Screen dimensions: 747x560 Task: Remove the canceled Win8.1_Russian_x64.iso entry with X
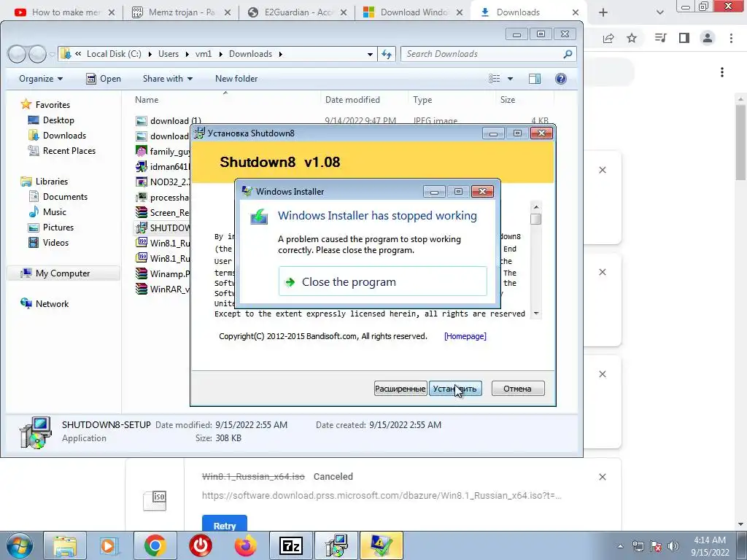[x=603, y=477]
